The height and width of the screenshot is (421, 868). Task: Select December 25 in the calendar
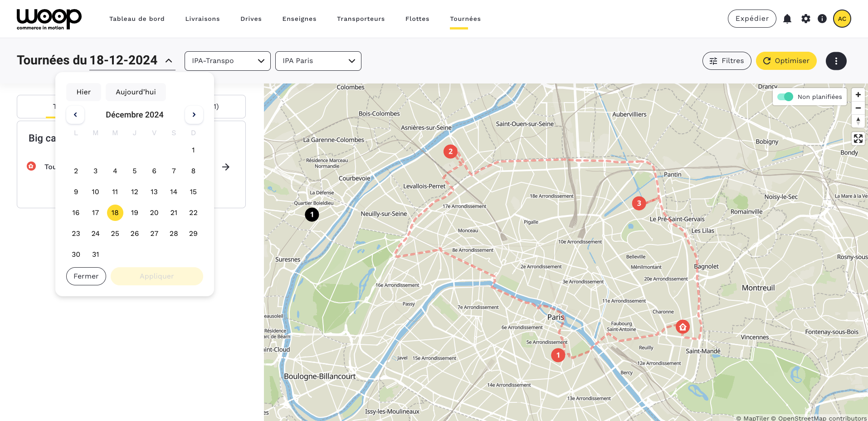(115, 234)
